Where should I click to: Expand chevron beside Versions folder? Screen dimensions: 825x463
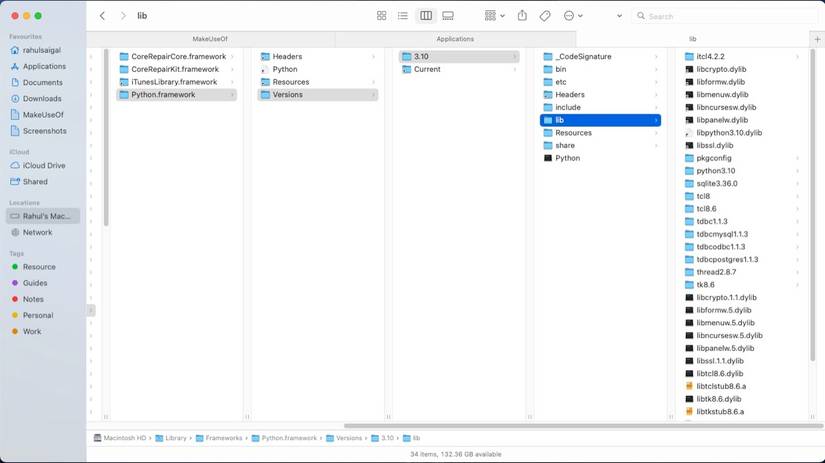click(373, 95)
